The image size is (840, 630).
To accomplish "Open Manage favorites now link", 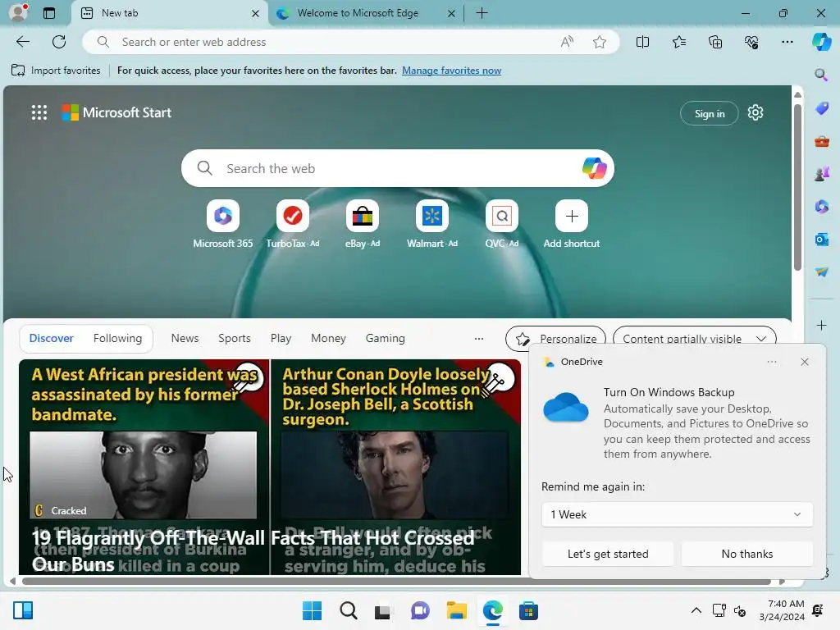I will coord(452,71).
